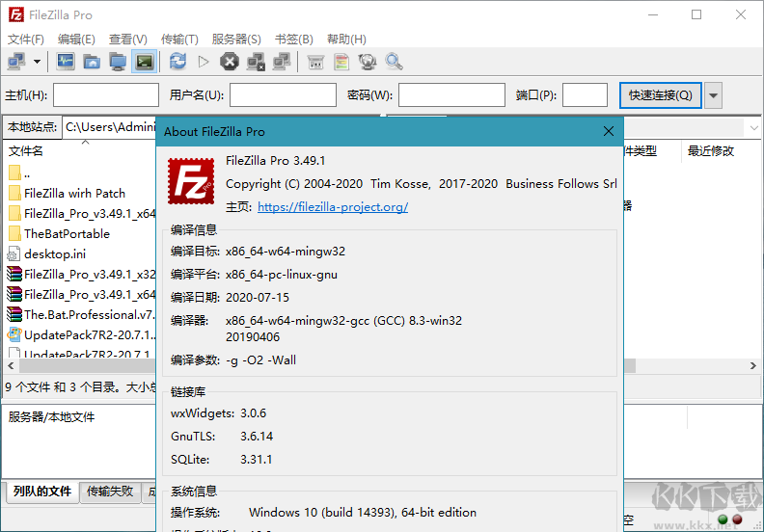The image size is (764, 532).
Task: Click the local site path box
Action: (x=109, y=127)
